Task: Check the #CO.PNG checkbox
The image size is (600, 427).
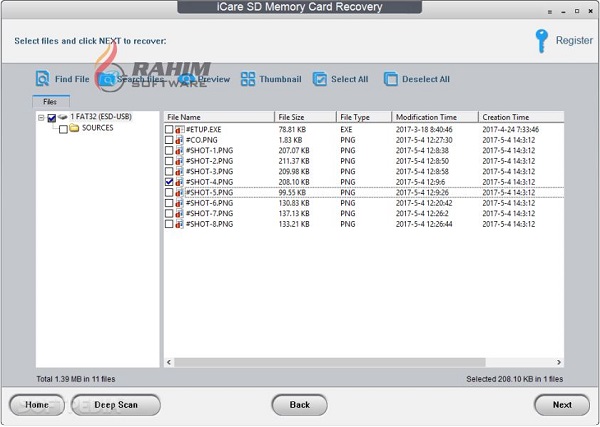Action: click(x=169, y=140)
